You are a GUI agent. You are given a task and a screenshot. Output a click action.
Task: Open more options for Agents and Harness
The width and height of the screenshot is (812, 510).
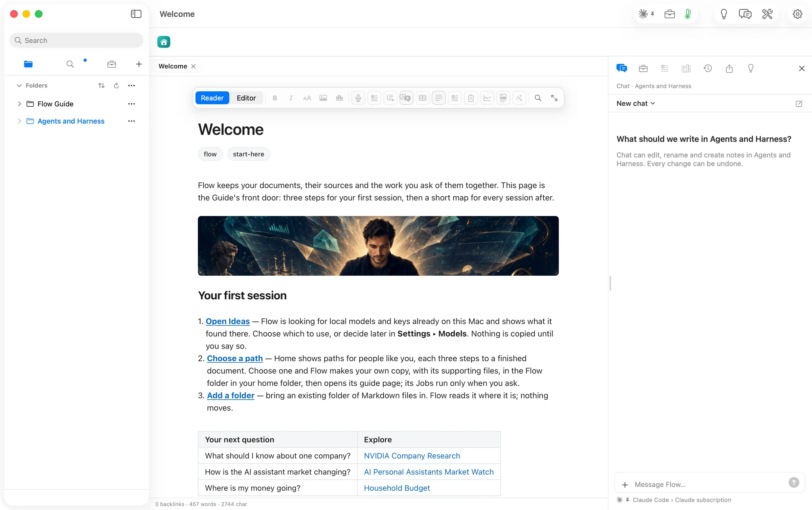(132, 121)
